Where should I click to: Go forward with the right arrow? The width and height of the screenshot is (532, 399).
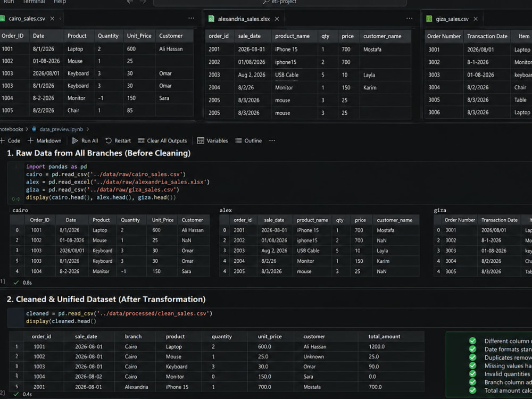[143, 2]
